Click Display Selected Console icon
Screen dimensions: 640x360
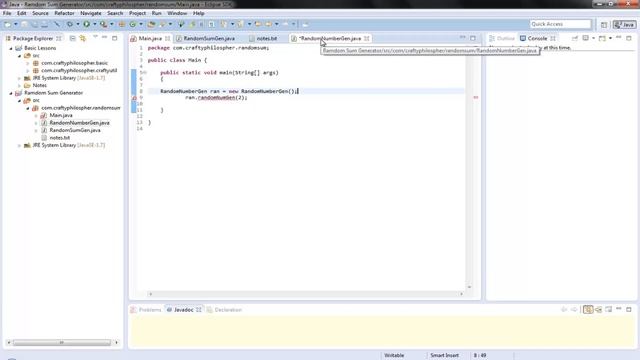[x=586, y=38]
